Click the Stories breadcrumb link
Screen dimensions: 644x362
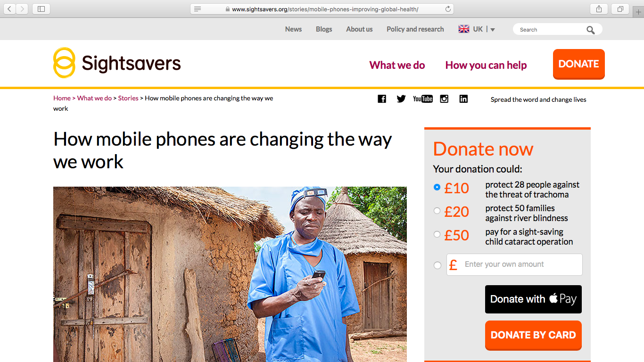128,98
